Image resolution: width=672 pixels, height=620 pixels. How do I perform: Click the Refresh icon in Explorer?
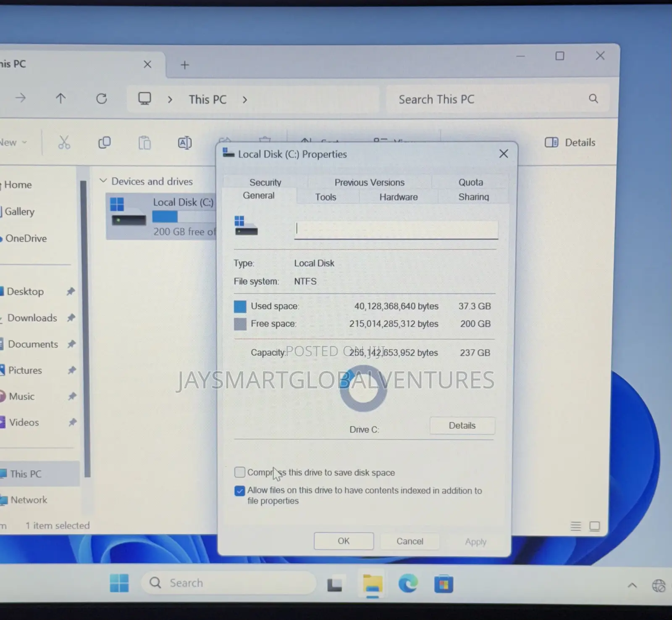(102, 99)
